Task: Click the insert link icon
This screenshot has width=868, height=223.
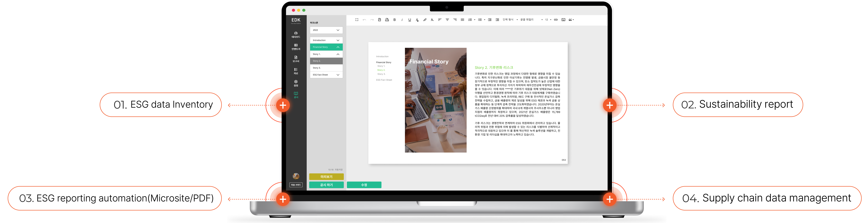Action: point(556,20)
